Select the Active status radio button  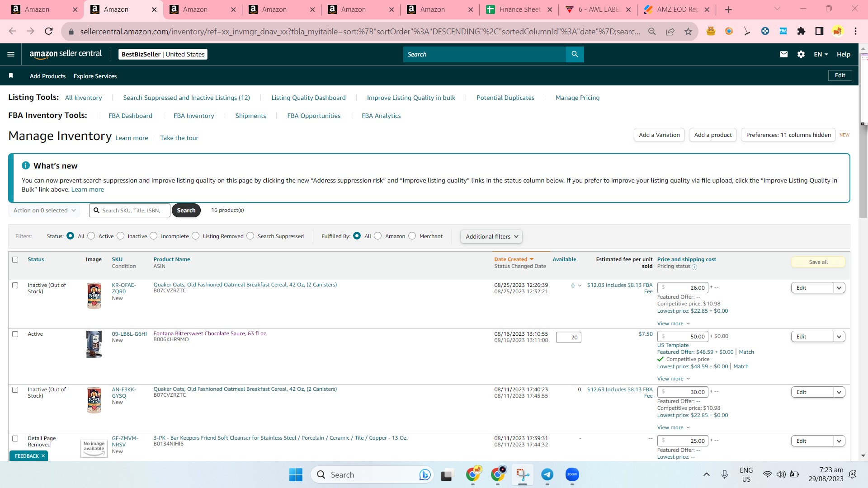coord(91,236)
